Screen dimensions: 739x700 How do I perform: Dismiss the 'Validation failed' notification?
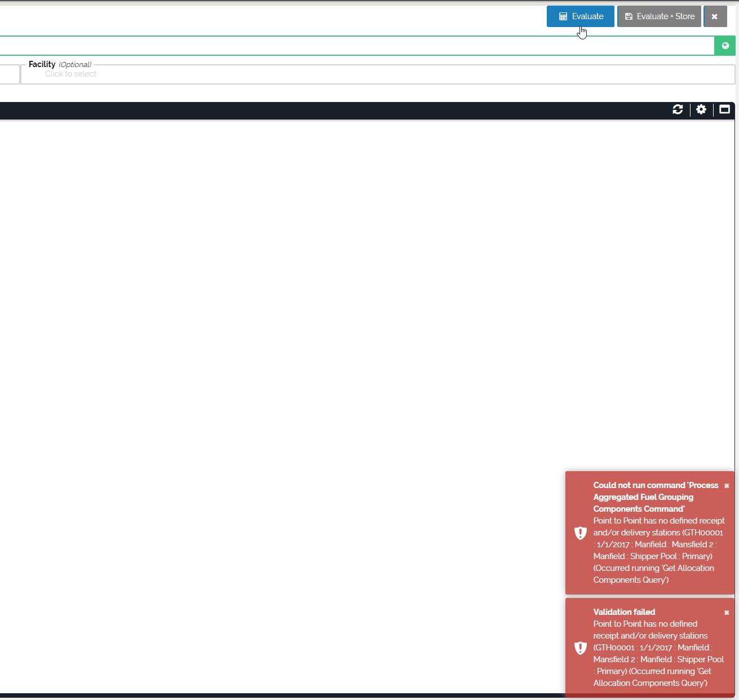(727, 613)
